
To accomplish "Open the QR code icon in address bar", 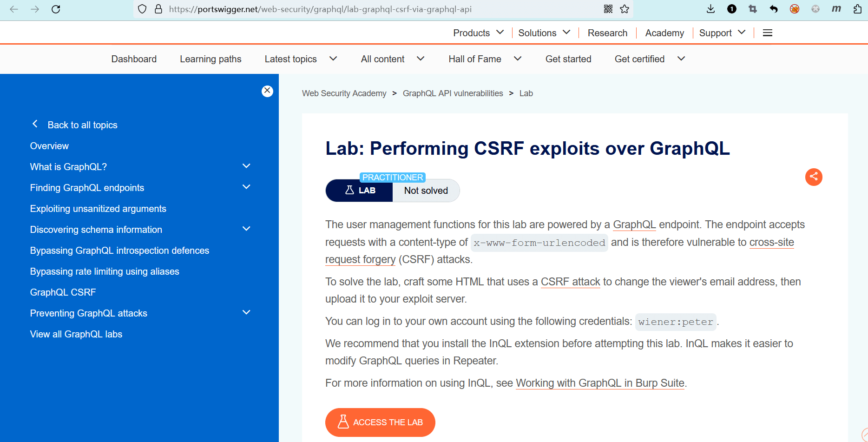I will (x=608, y=9).
